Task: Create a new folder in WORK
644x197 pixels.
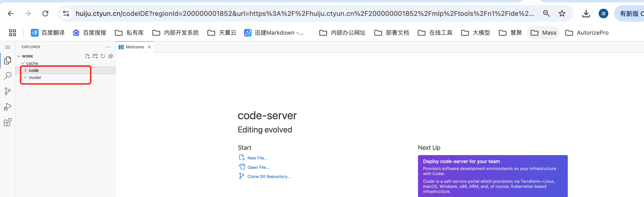Action: 95,56
